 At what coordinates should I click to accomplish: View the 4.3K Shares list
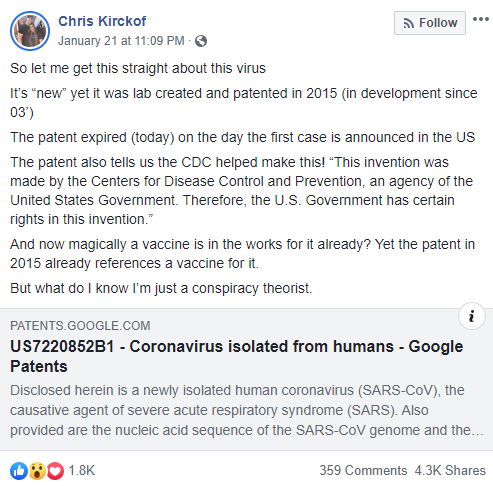click(450, 470)
